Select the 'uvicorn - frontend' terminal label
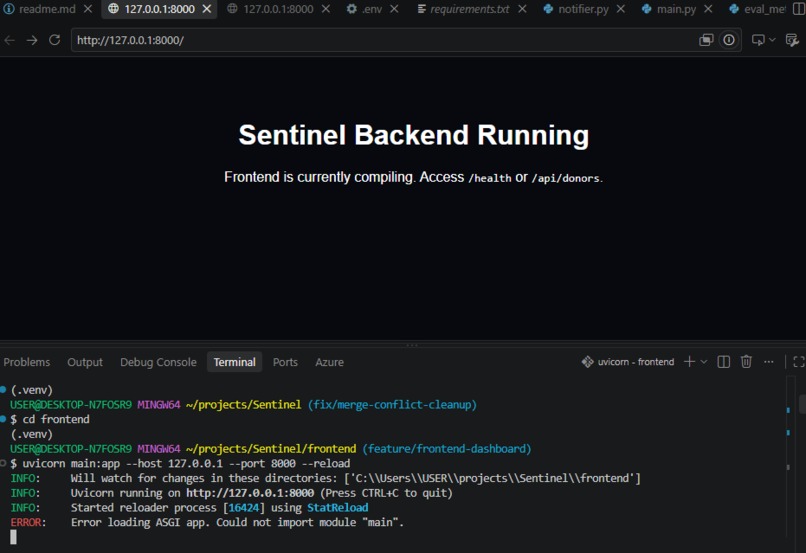The height and width of the screenshot is (553, 806). (x=628, y=362)
